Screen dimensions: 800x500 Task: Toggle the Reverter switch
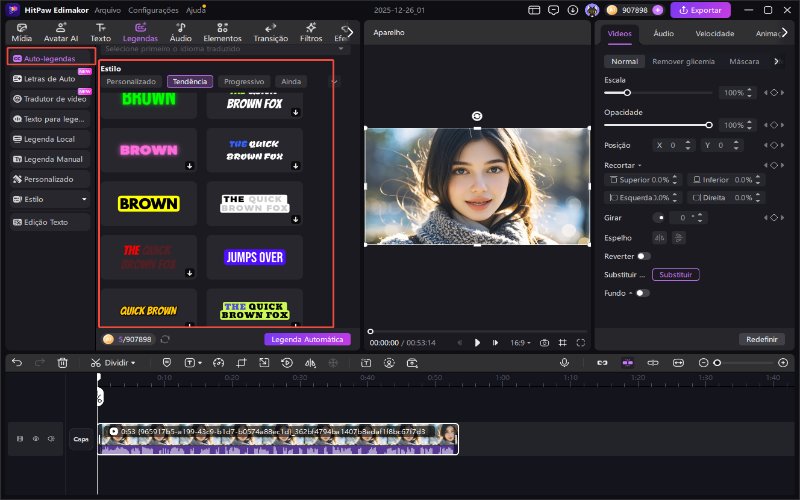(x=642, y=256)
